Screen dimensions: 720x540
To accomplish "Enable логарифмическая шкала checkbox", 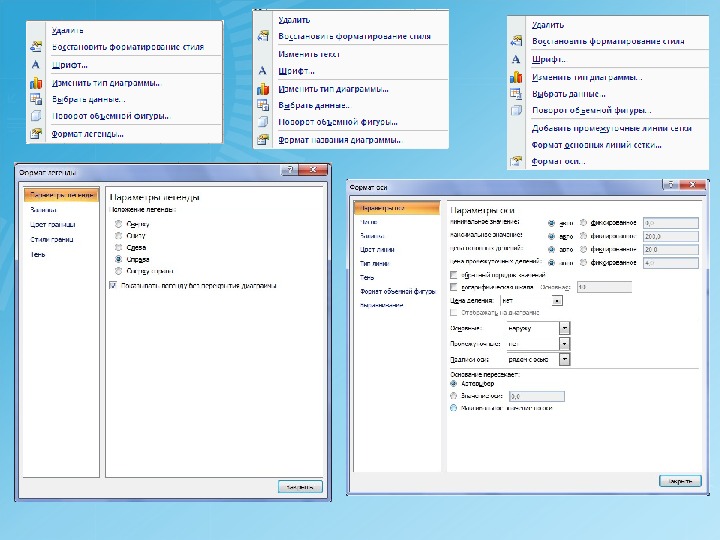I will pyautogui.click(x=454, y=287).
